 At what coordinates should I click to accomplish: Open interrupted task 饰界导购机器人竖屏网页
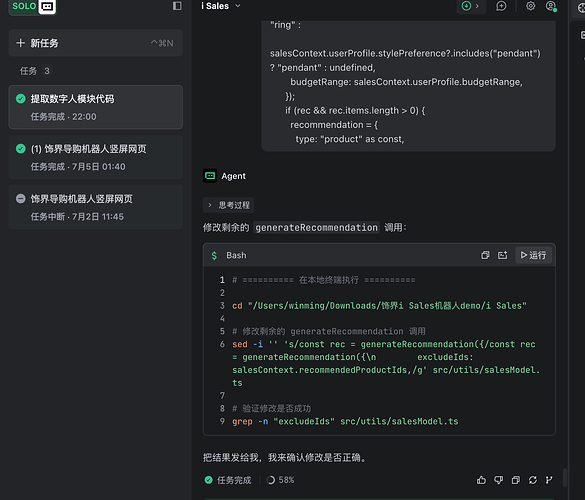coord(96,207)
